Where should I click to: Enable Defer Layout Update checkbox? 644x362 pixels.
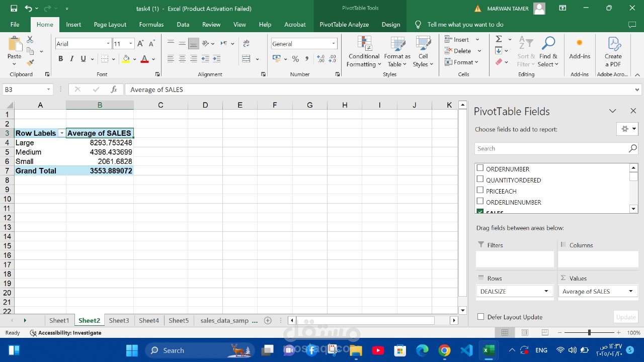click(480, 317)
